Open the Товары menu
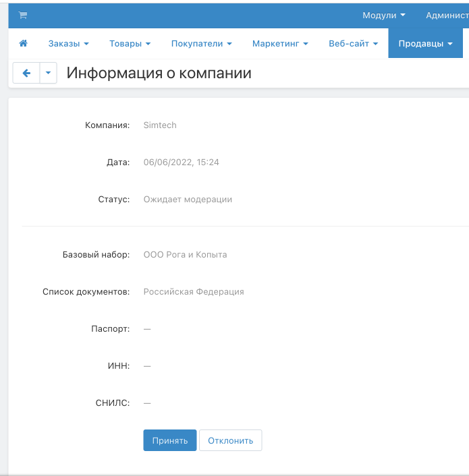469x476 pixels. (130, 44)
